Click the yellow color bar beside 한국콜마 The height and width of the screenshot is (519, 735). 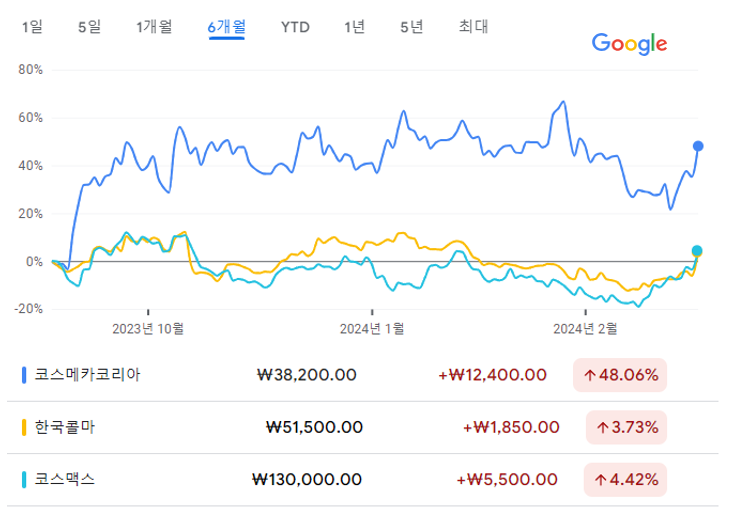(x=24, y=428)
